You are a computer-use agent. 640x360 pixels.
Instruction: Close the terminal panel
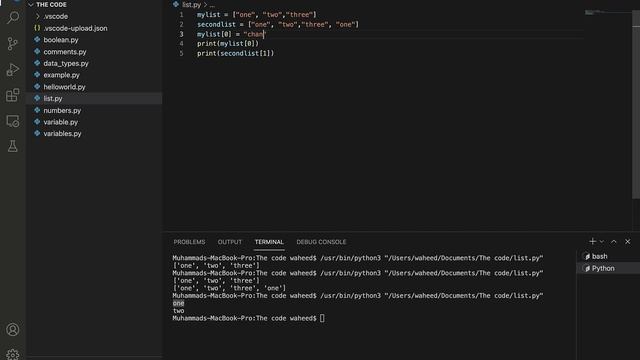[x=628, y=242]
